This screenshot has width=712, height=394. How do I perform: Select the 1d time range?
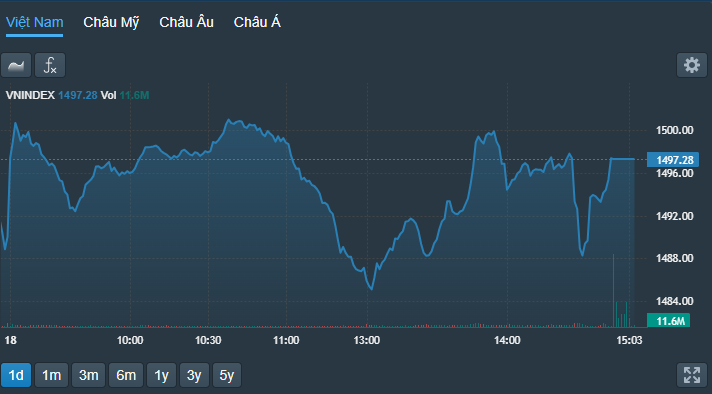[16, 375]
